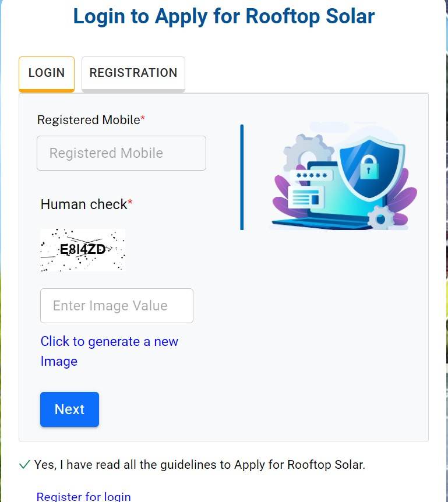
Task: Click the document card on laptop screen
Action: point(306,197)
